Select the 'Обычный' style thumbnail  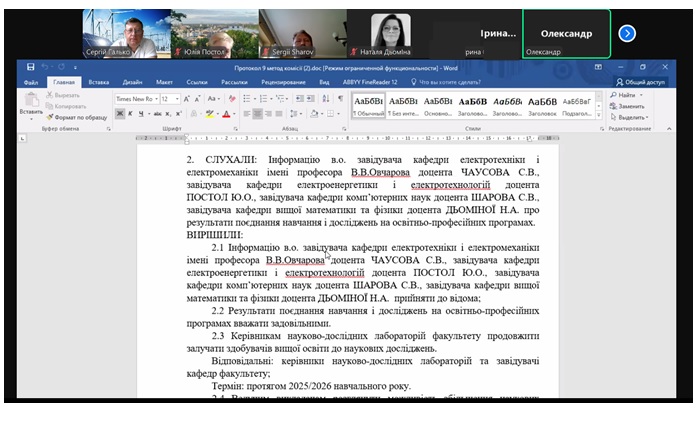click(368, 106)
